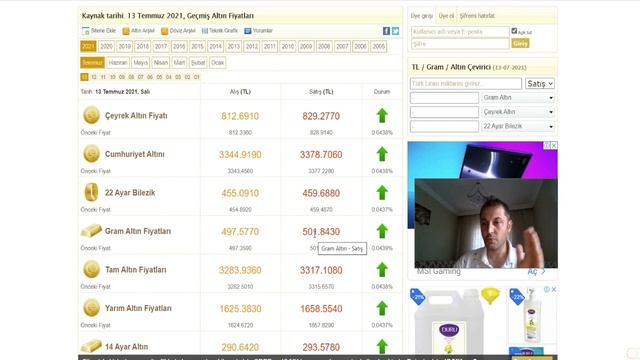Open the Çeyrek Altın converter dropdown
Viewport: 640px width, 360px height.
518,112
